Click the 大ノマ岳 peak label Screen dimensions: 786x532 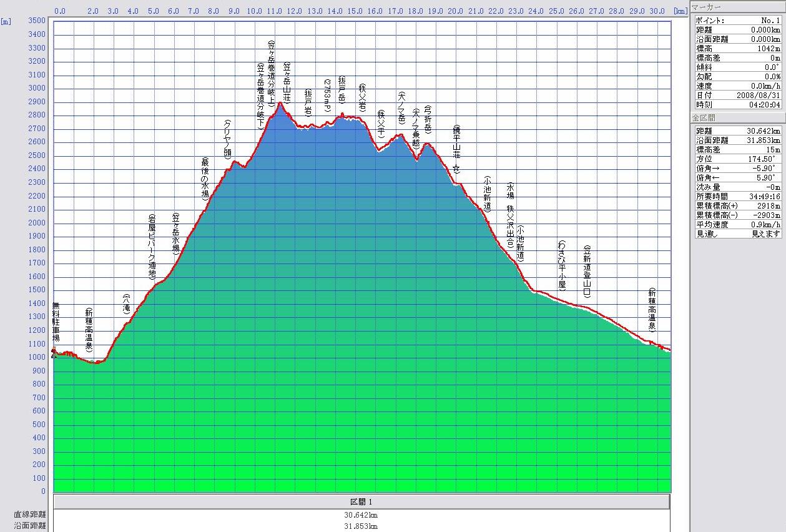coord(401,107)
